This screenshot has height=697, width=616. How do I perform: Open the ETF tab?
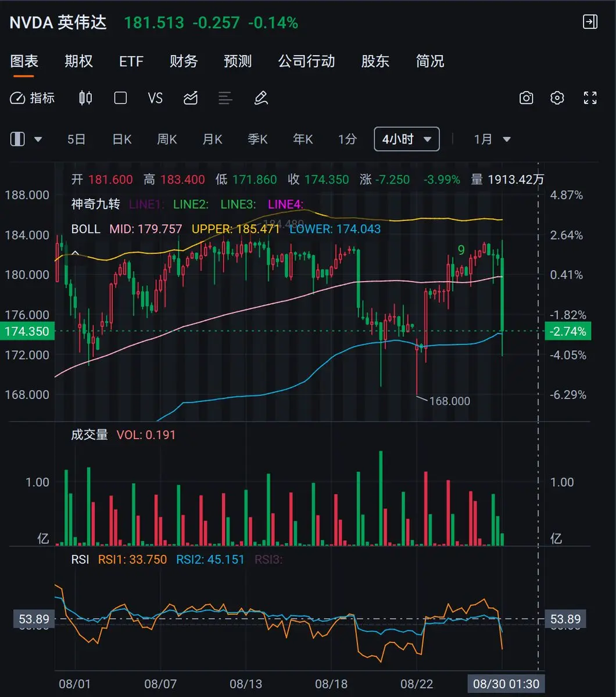coord(131,61)
